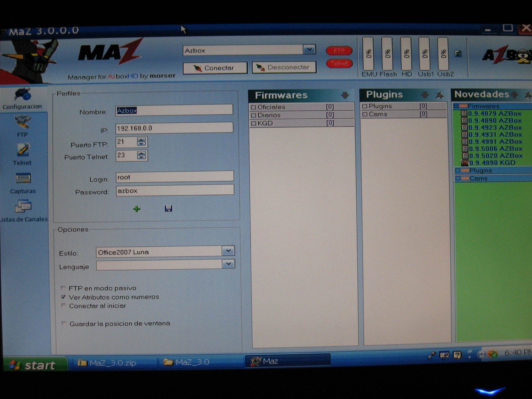Enable FTP en modo pasivo checkbox
532x399 pixels.
coord(63,288)
